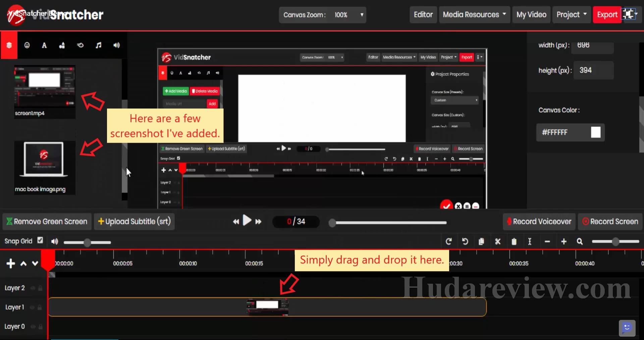
Task: Open the emoji stickers panel icon
Action: (27, 45)
